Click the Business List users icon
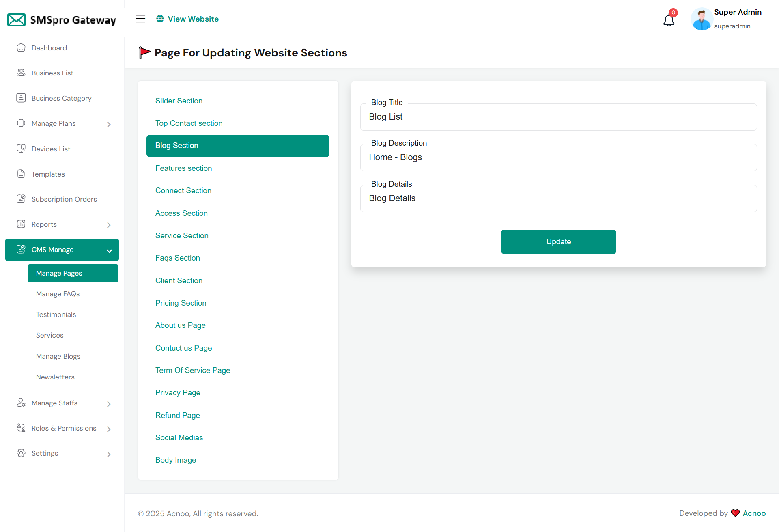Viewport: 779px width, 532px height. click(21, 73)
